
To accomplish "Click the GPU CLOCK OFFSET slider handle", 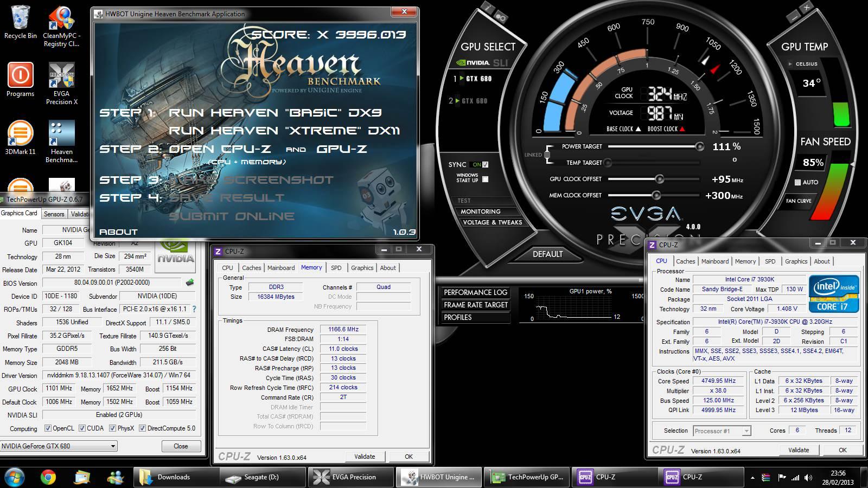I will coord(659,179).
